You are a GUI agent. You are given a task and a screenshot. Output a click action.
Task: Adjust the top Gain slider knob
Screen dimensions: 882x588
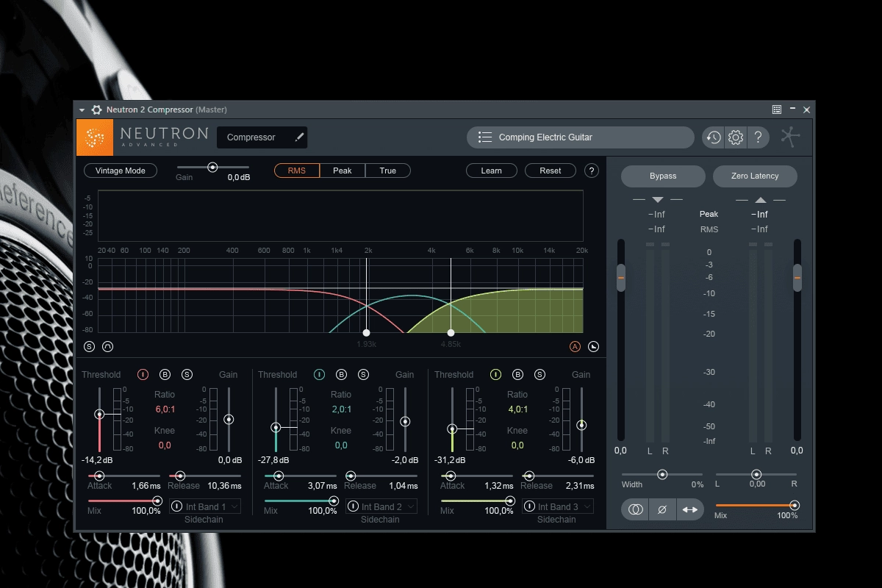[x=212, y=168]
